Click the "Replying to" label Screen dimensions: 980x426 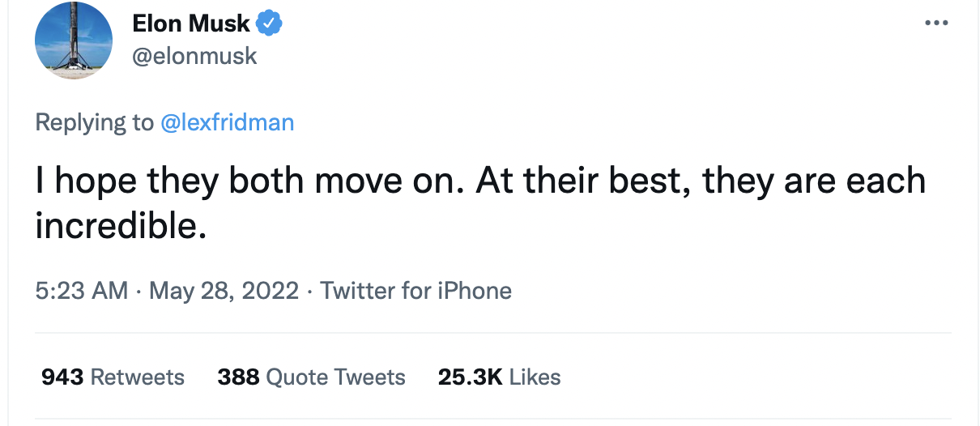click(94, 122)
